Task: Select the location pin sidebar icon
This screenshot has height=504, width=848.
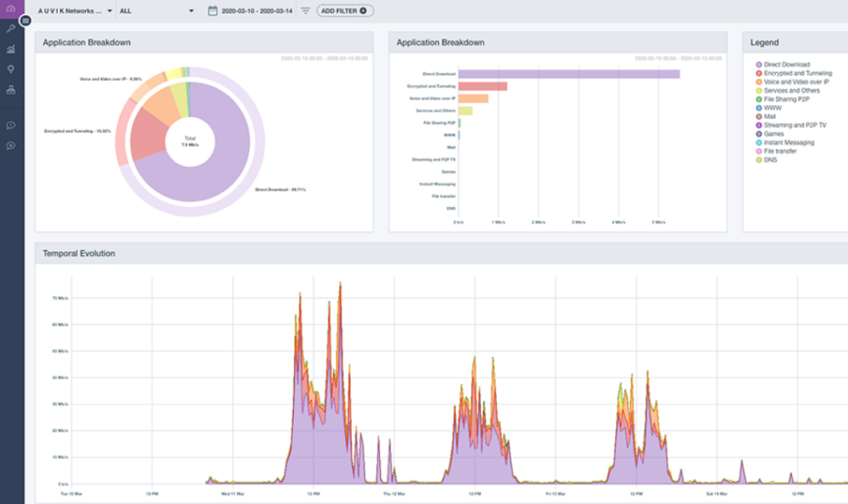Action: pyautogui.click(x=11, y=70)
